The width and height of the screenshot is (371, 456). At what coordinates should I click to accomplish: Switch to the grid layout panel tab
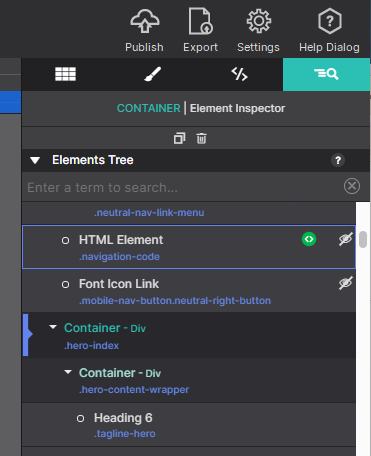[65, 74]
